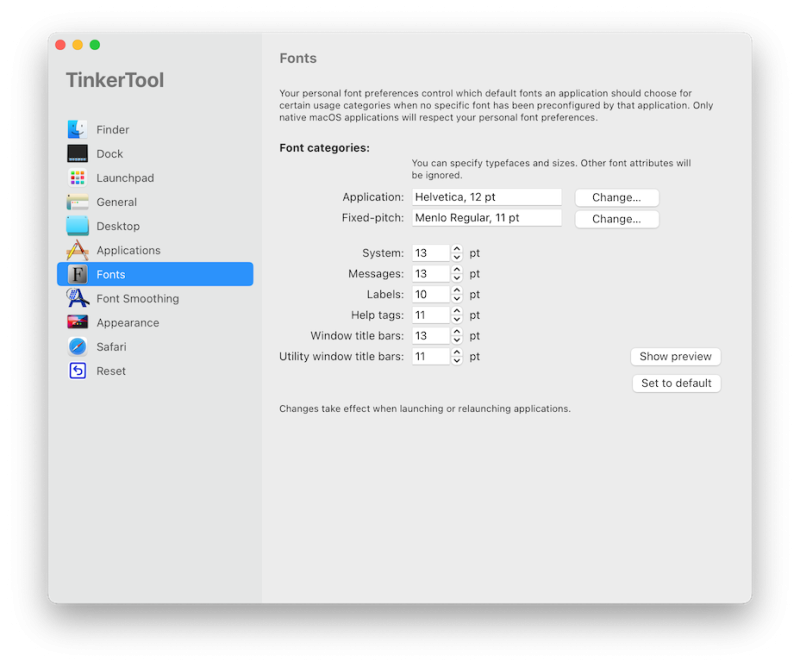Increase Window title bars size stepper

(457, 332)
